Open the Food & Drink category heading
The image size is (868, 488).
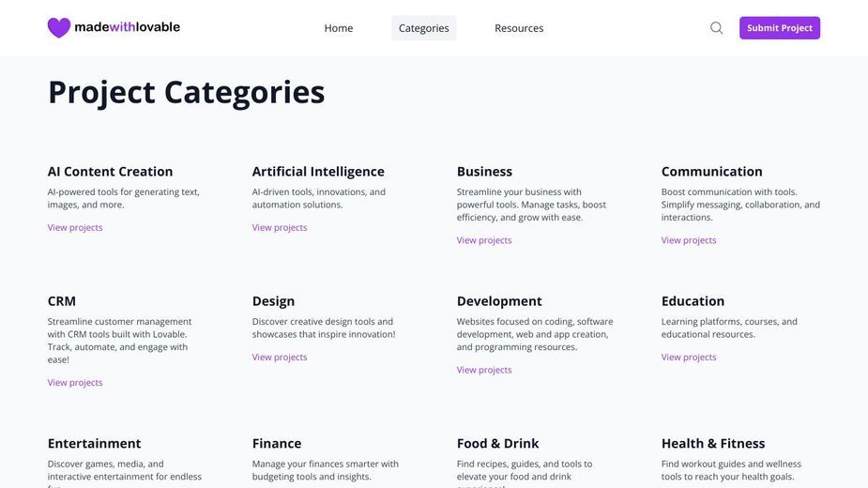click(497, 444)
